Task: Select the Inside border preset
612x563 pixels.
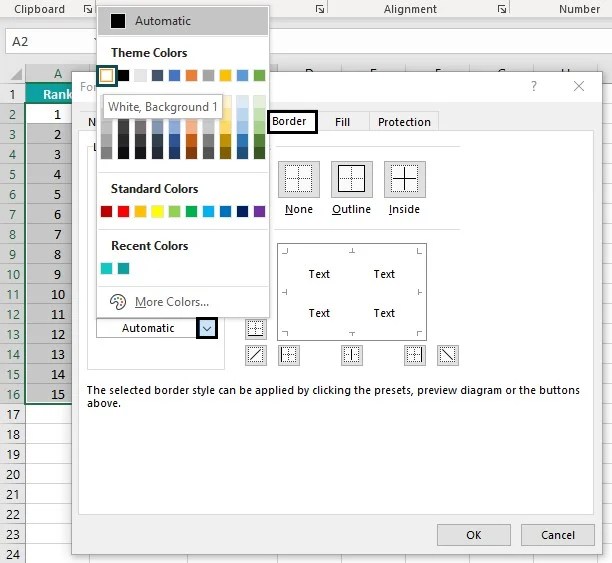Action: pos(405,179)
